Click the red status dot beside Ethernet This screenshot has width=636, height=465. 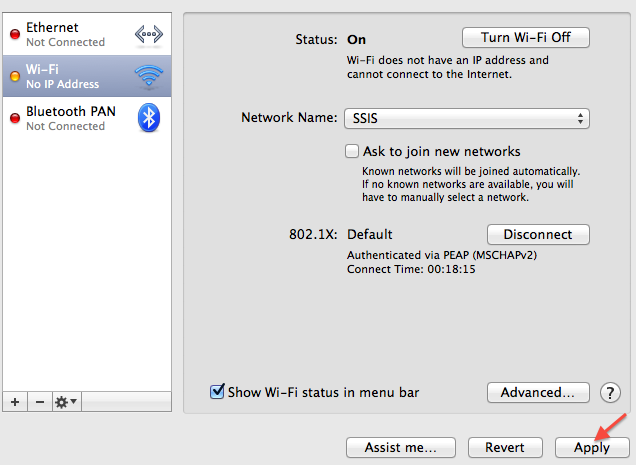[15, 35]
